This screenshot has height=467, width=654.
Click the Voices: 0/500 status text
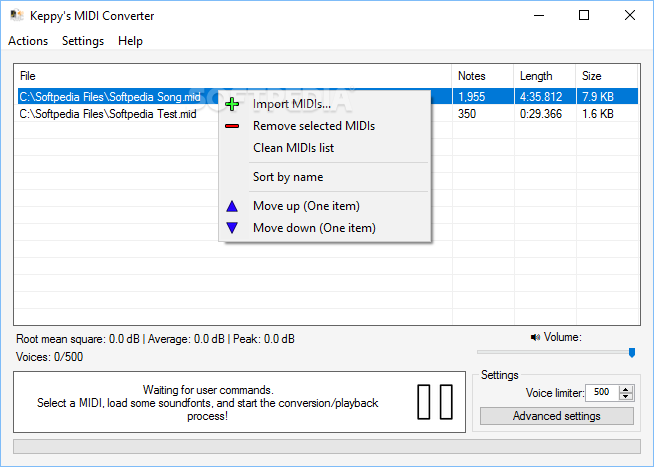pyautogui.click(x=49, y=357)
